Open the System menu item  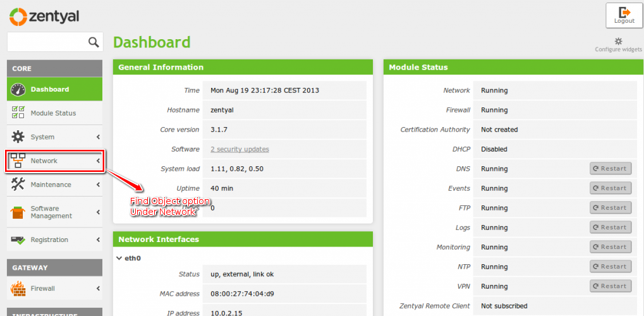[54, 137]
